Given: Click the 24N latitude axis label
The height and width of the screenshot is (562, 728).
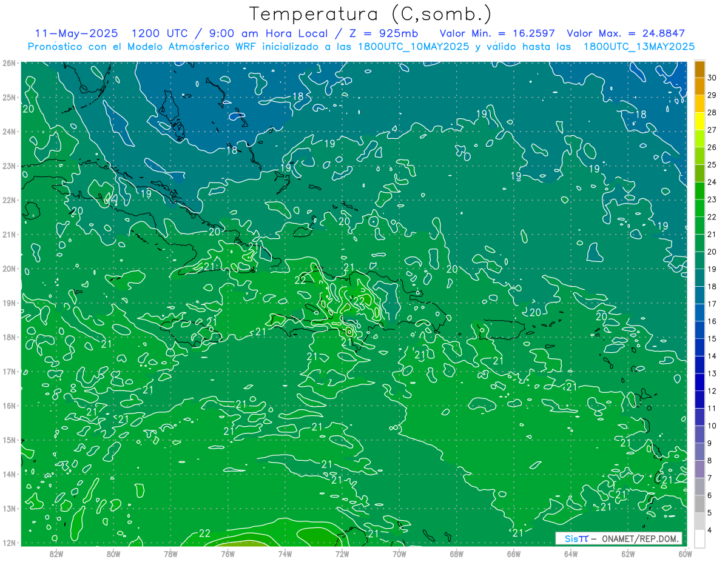Looking at the screenshot, I should pos(8,132).
